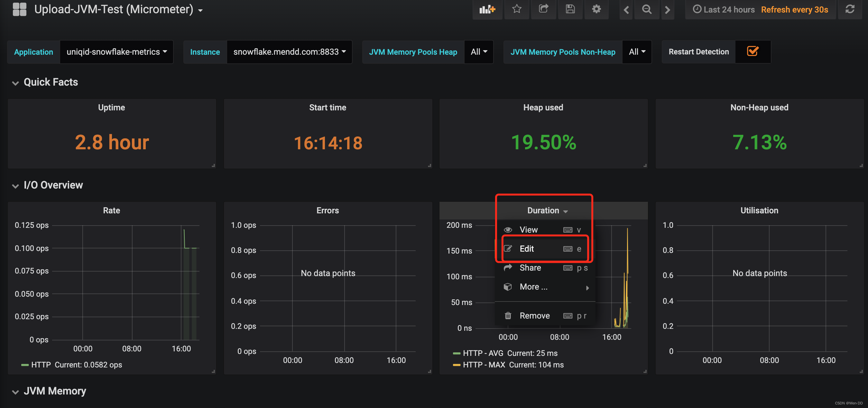Click the HTTP - MAX legend color

pyautogui.click(x=456, y=365)
